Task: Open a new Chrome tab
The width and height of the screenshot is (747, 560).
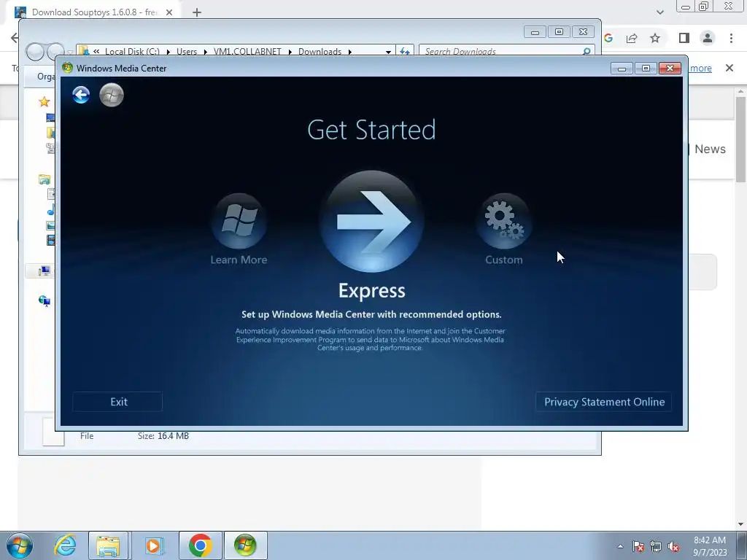Action: pyautogui.click(x=197, y=12)
